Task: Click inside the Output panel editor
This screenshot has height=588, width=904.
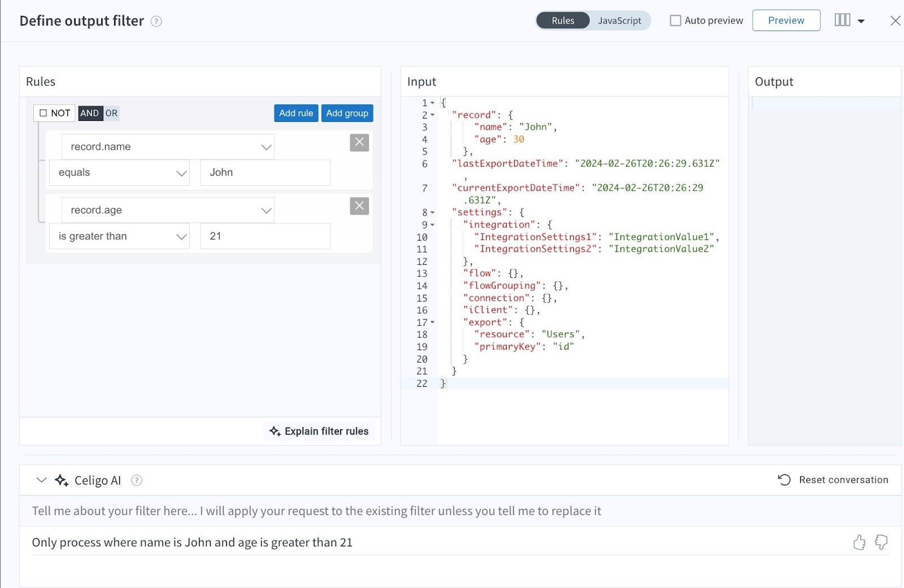Action: 825,271
